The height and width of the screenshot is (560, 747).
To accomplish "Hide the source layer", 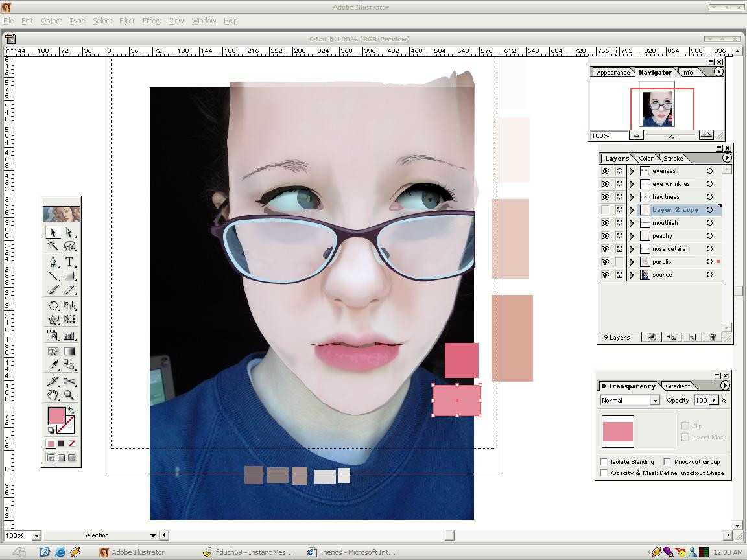I will click(605, 275).
